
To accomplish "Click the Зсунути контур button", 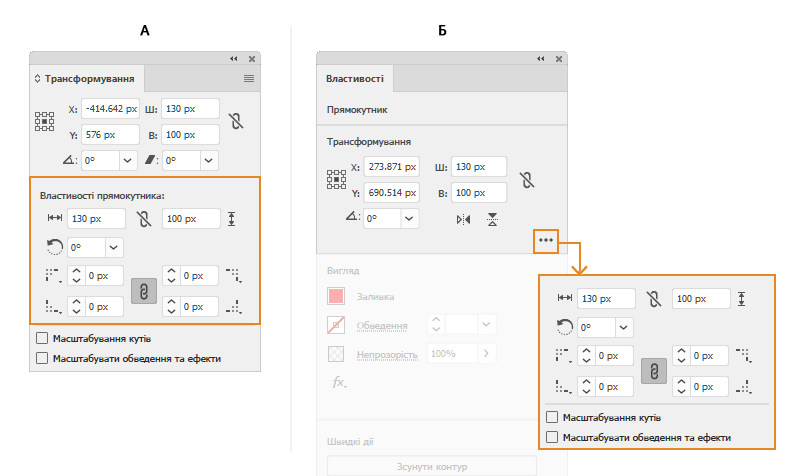I will click(432, 466).
